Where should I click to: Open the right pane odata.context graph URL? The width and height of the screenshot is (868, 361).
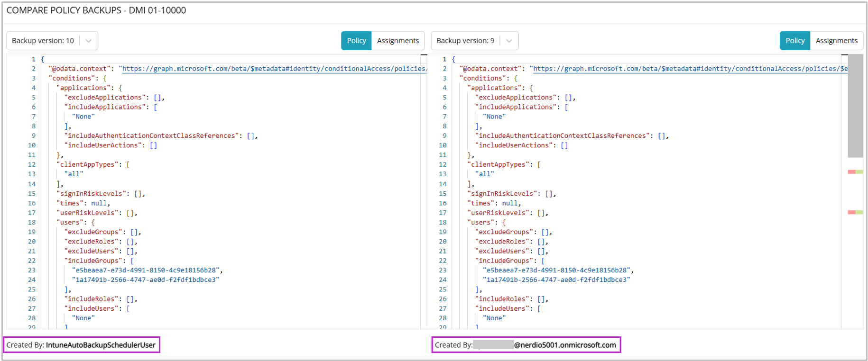[x=688, y=69]
